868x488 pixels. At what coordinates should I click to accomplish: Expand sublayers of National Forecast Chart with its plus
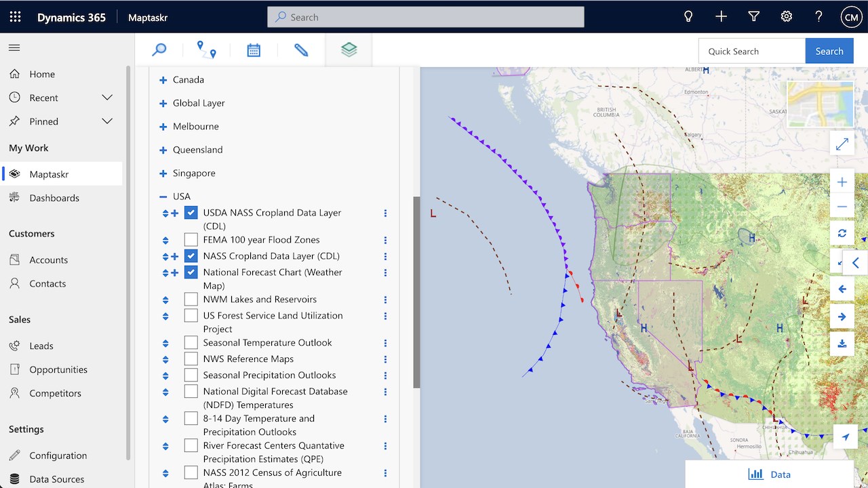175,273
